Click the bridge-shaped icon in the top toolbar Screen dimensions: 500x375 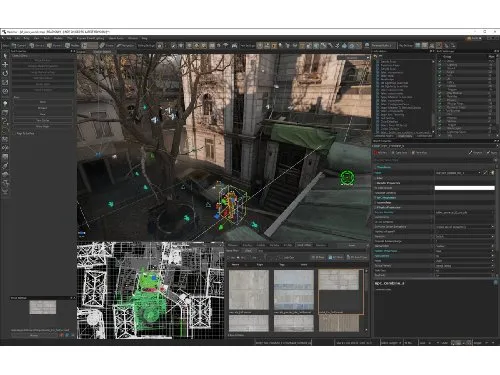pos(234,45)
